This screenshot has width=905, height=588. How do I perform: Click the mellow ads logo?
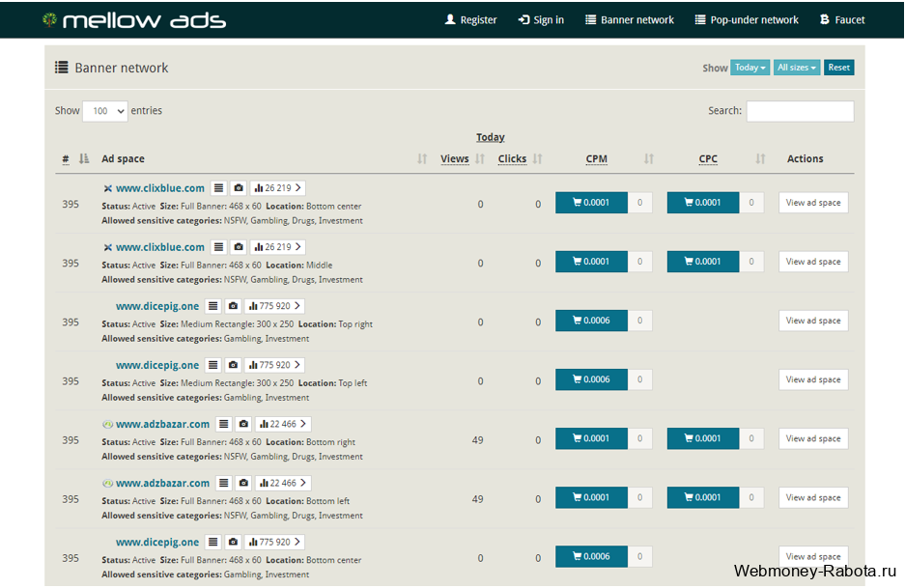[x=134, y=20]
